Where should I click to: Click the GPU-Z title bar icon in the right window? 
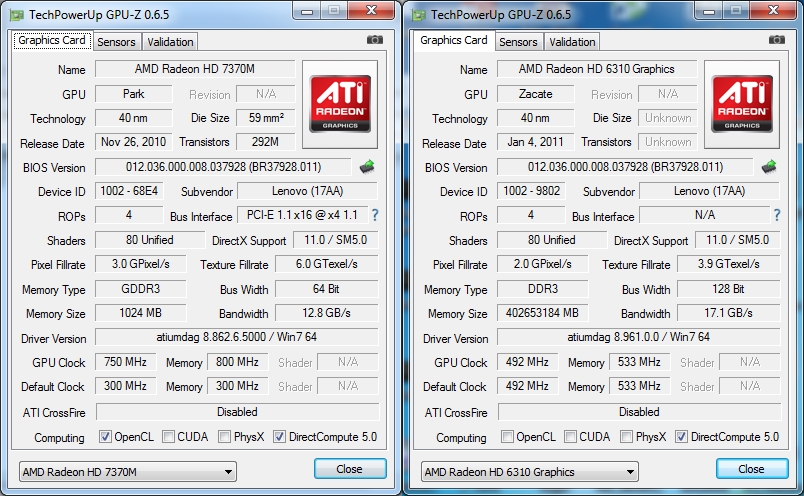(x=419, y=15)
